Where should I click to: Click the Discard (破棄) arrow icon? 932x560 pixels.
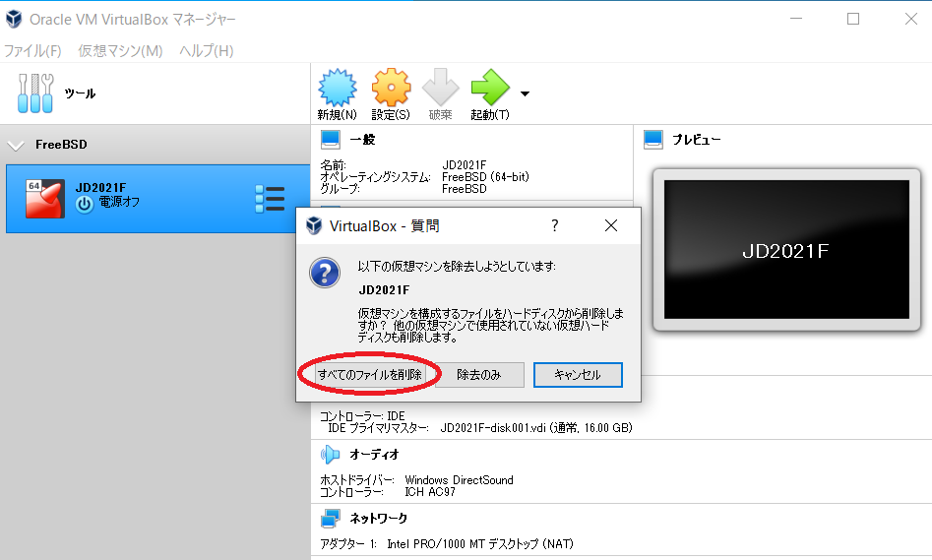[x=440, y=90]
